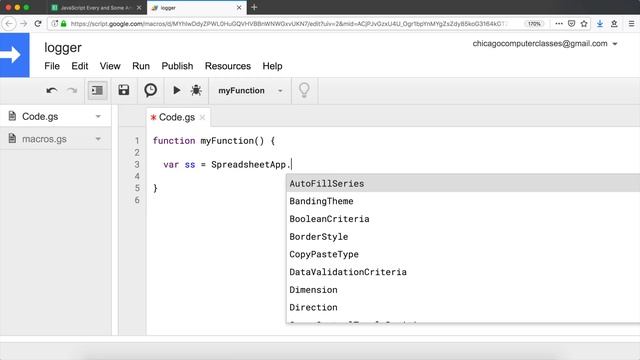Viewport: 640px width, 360px height.
Task: Open browser downloads arrow icon
Action: pos(600,24)
